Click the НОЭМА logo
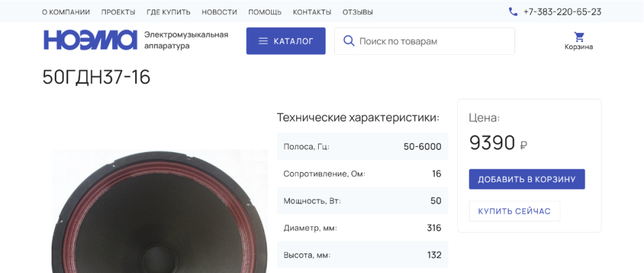 click(90, 40)
